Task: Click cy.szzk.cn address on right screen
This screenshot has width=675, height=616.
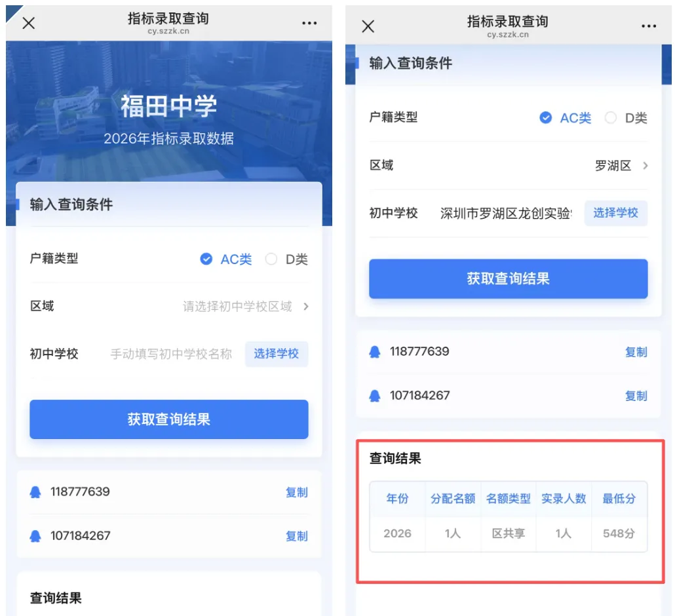Action: pos(508,35)
